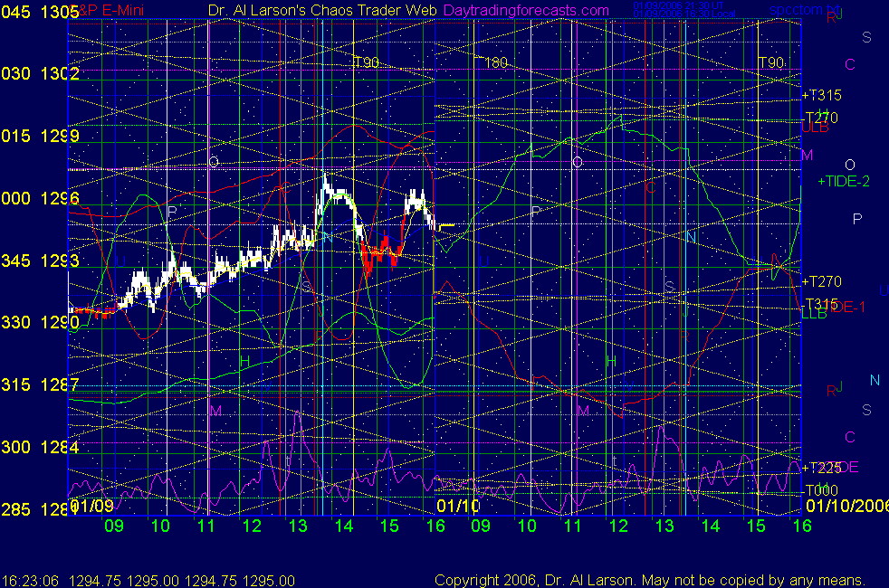Click the blue "spcctom.txt" file name

(805, 10)
